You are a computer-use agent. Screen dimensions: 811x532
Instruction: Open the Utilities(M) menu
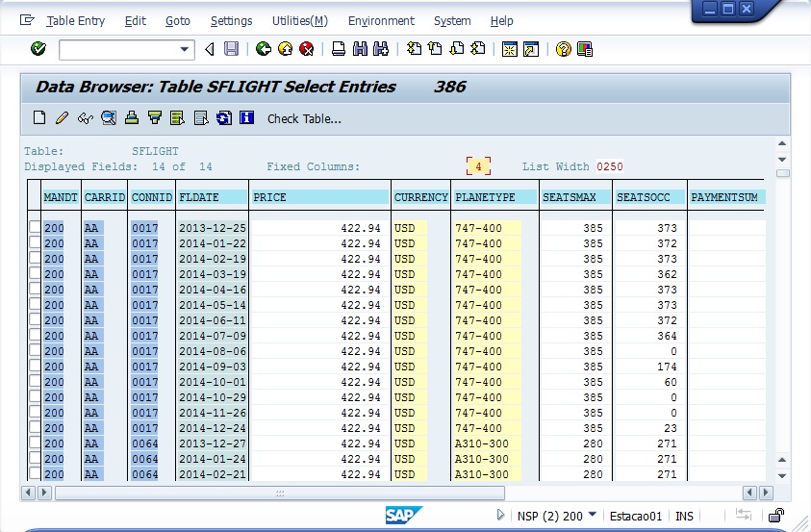pyautogui.click(x=299, y=20)
